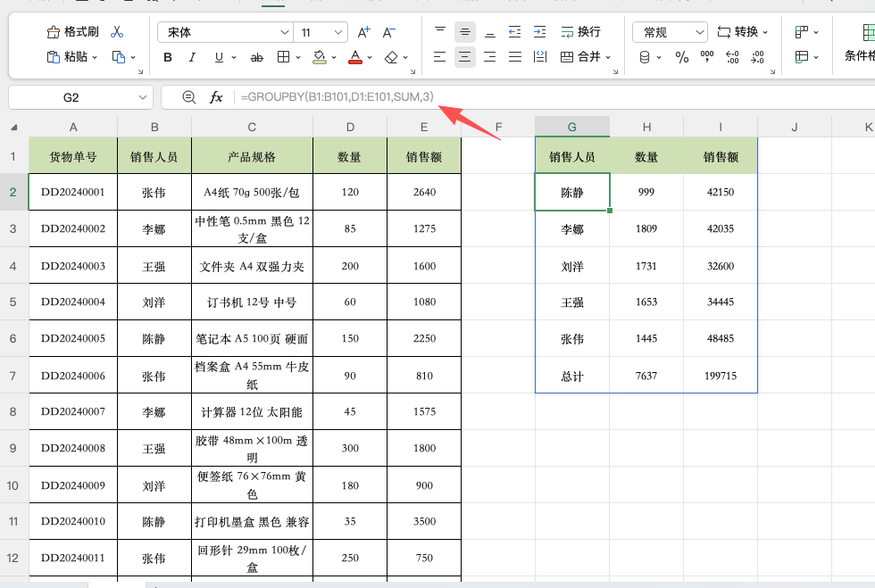Align cell content to top
The height and width of the screenshot is (588, 875).
[440, 32]
